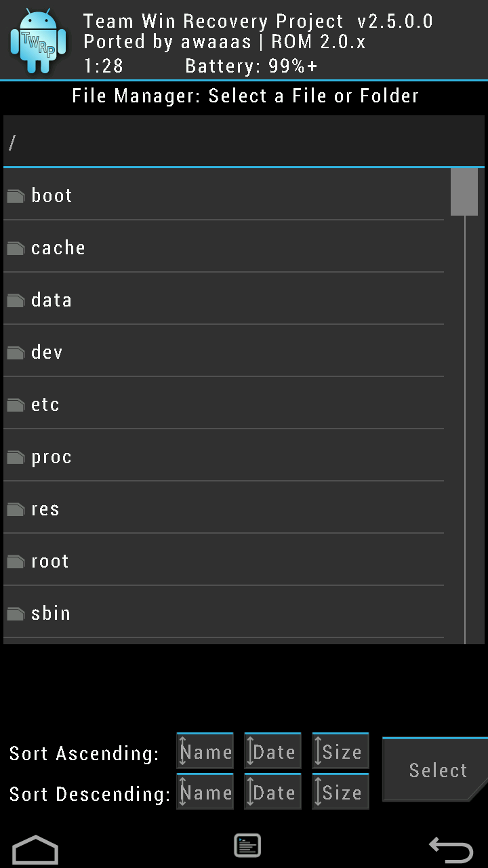
Task: Open the dev folder
Action: pyautogui.click(x=47, y=353)
